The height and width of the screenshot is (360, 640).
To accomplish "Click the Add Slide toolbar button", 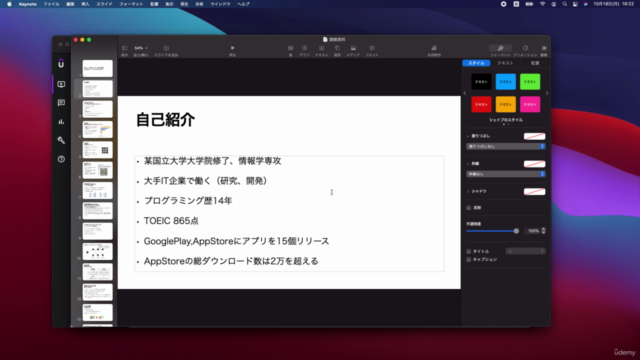I will coord(166,48).
